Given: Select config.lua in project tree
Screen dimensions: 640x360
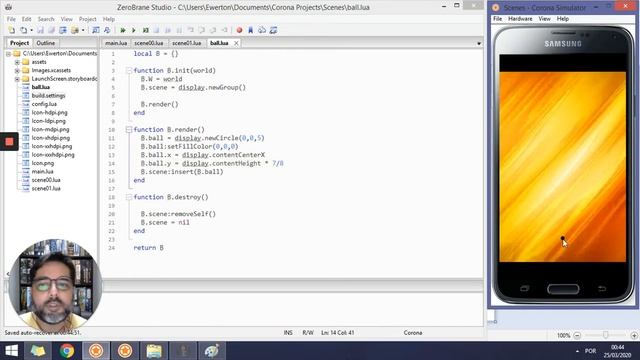Looking at the screenshot, I should tap(44, 104).
